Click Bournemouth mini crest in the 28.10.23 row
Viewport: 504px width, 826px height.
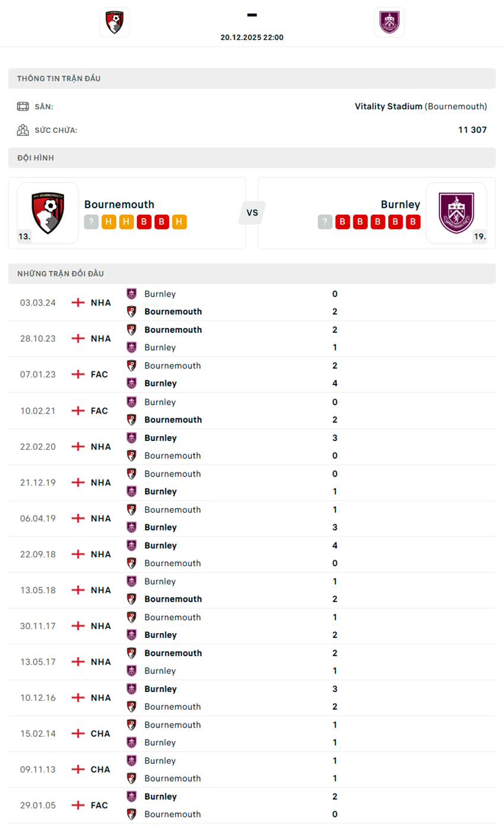(131, 329)
